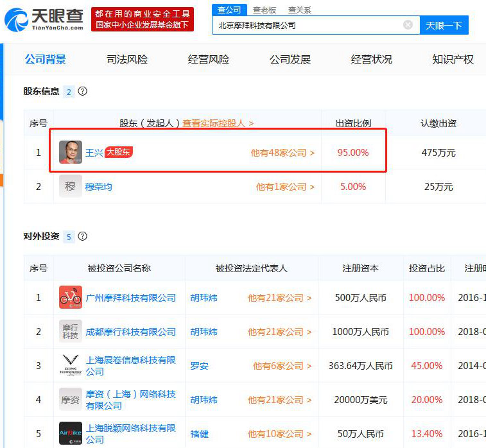Click the 成都摩行科技 logo
Image resolution: width=486 pixels, height=448 pixels.
click(71, 331)
